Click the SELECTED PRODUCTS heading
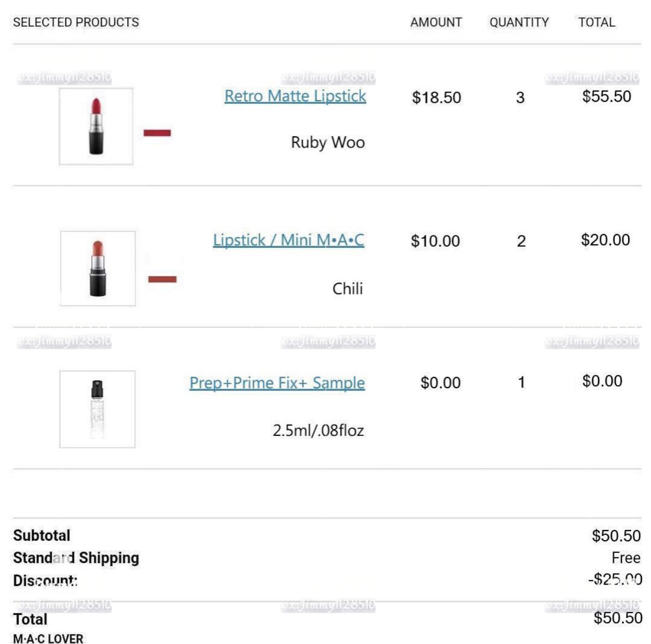The image size is (651, 644). [x=76, y=22]
